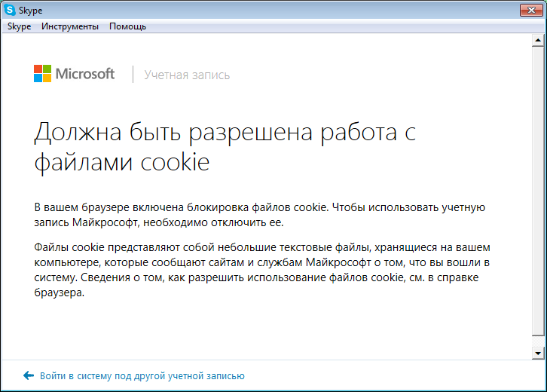
Task: Close the Skype window
Action: tap(531, 10)
